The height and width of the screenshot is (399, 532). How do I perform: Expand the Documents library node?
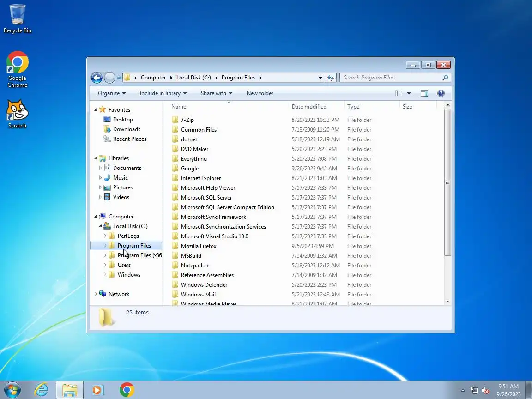[x=100, y=168]
